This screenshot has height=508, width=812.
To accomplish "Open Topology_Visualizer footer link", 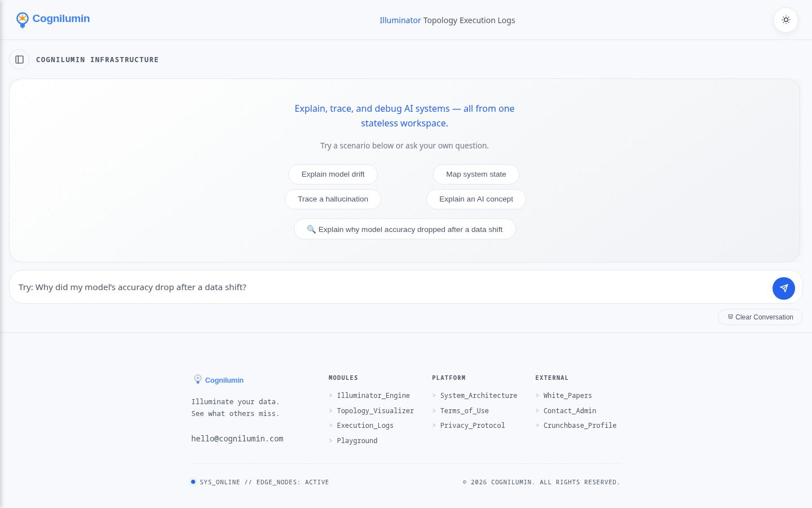I will pos(376,411).
